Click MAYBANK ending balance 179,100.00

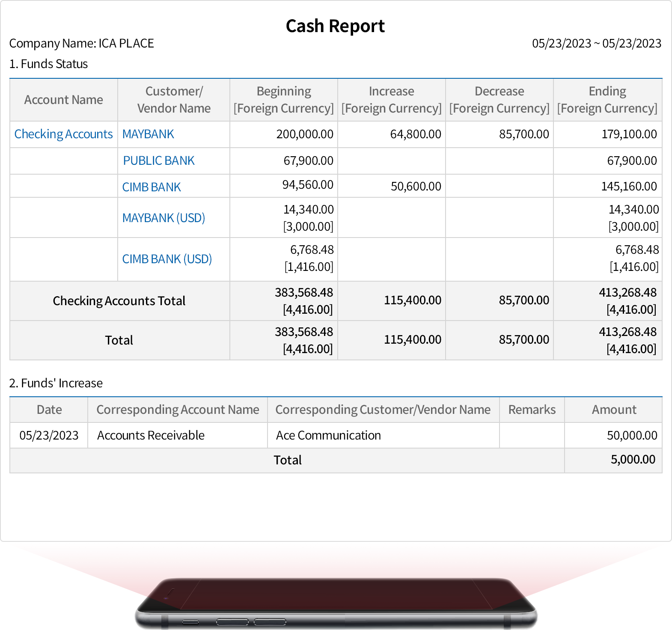pyautogui.click(x=629, y=134)
